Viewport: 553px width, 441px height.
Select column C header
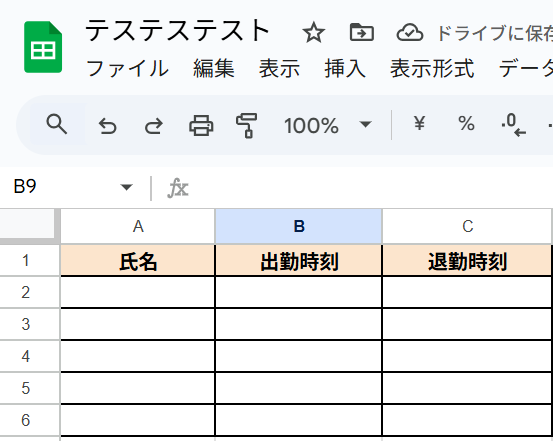coord(467,226)
